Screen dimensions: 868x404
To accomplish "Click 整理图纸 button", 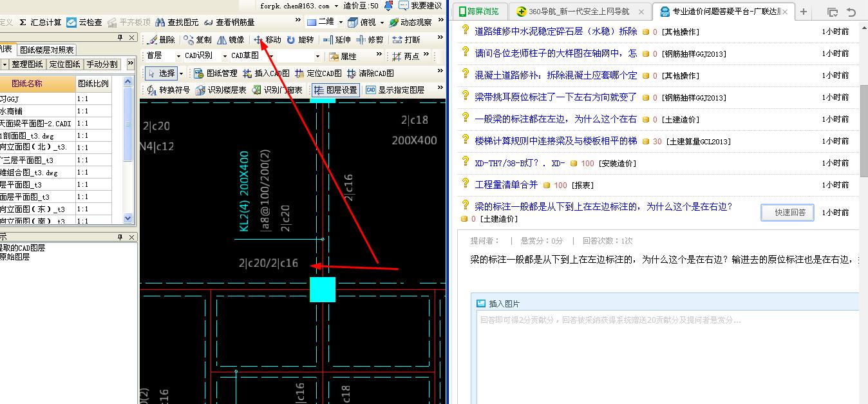I will [x=27, y=64].
